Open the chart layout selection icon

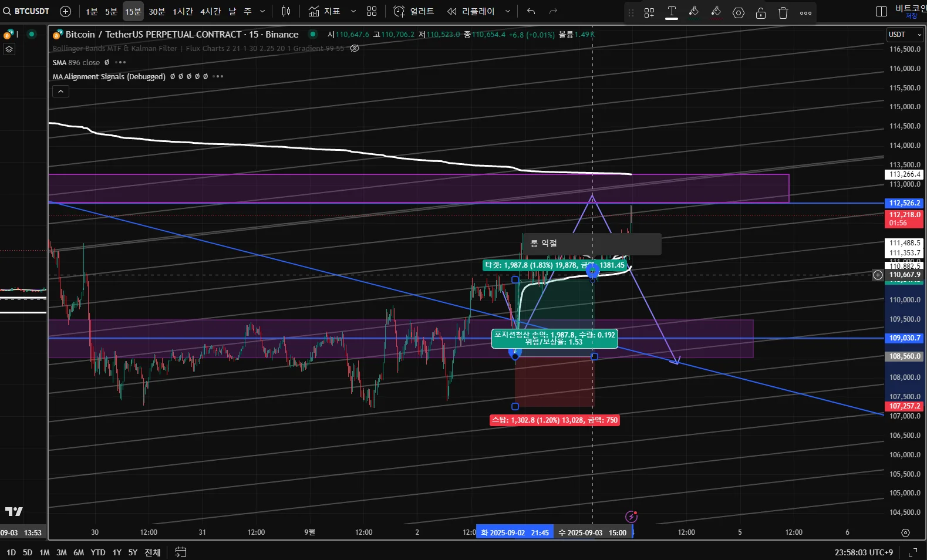881,11
